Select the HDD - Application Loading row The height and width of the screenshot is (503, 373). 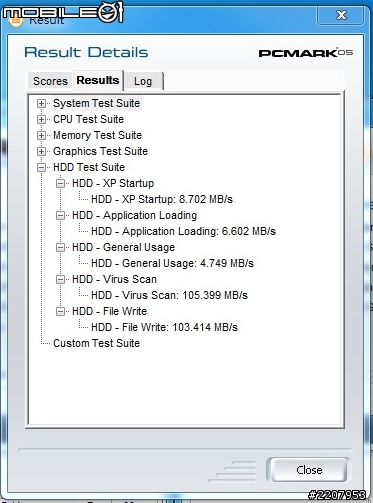pyautogui.click(x=135, y=215)
